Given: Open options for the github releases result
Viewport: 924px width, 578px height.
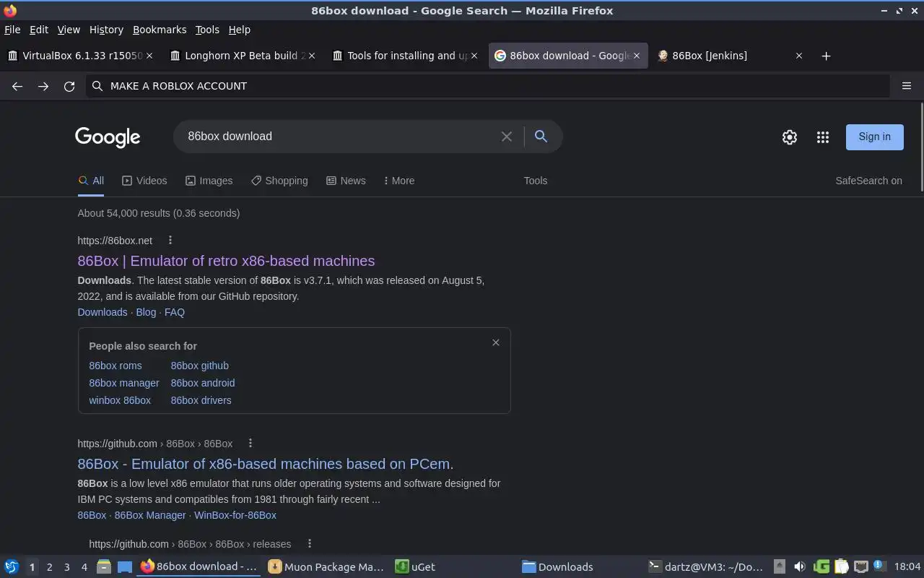Looking at the screenshot, I should click(309, 544).
